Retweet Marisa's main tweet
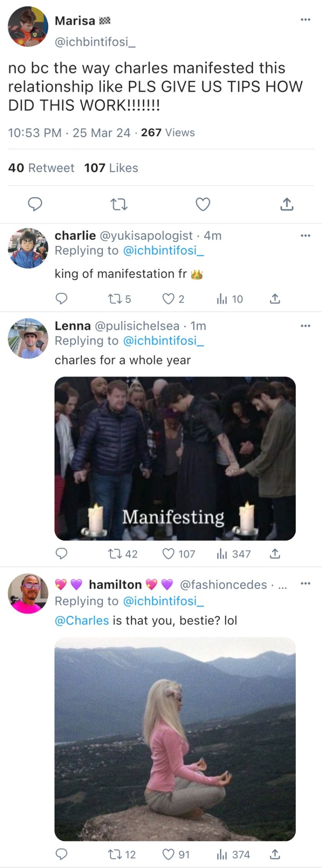The image size is (322, 868). 119,205
